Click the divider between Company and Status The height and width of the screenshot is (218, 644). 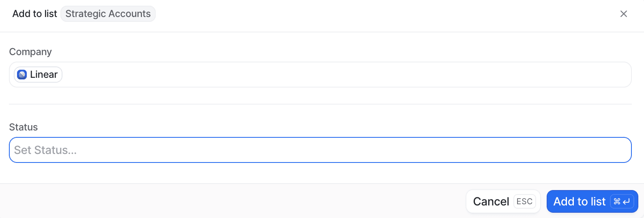(x=320, y=104)
